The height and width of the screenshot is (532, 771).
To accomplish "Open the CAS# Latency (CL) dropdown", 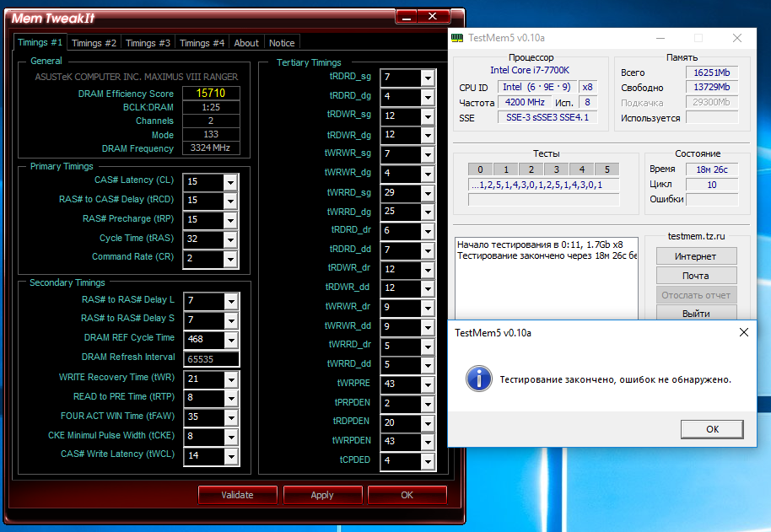I will coord(230,182).
